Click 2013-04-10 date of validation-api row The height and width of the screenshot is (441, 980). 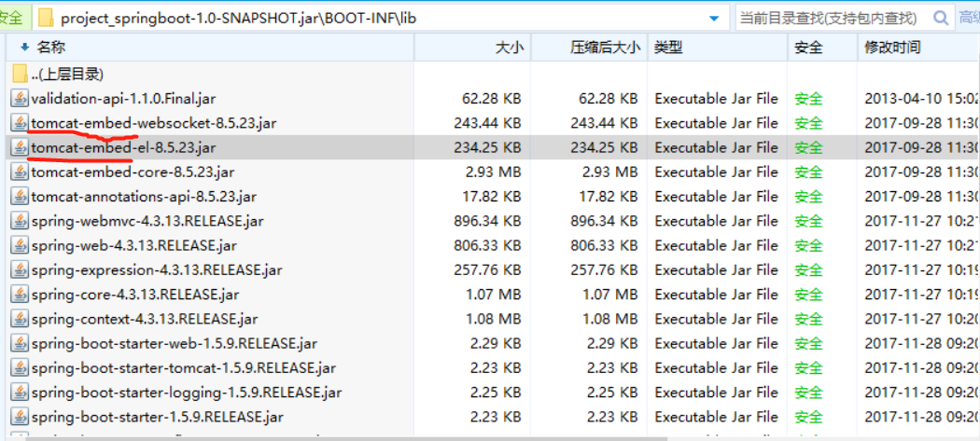922,99
